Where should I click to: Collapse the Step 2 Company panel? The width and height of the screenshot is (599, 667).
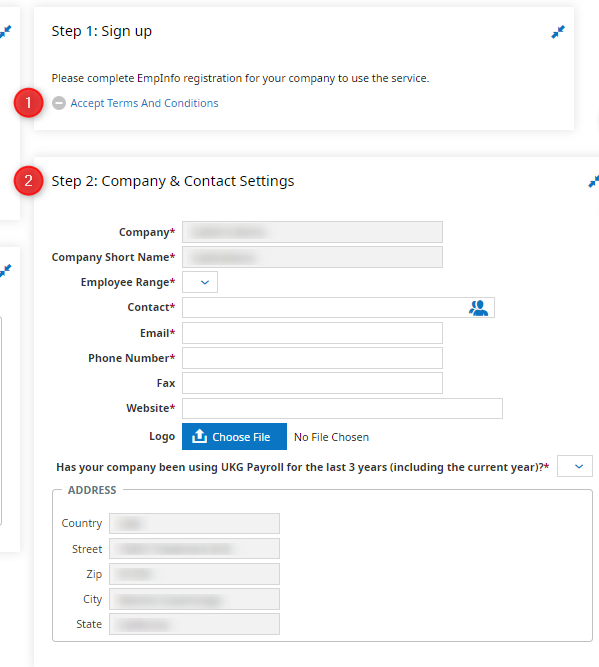click(x=594, y=182)
